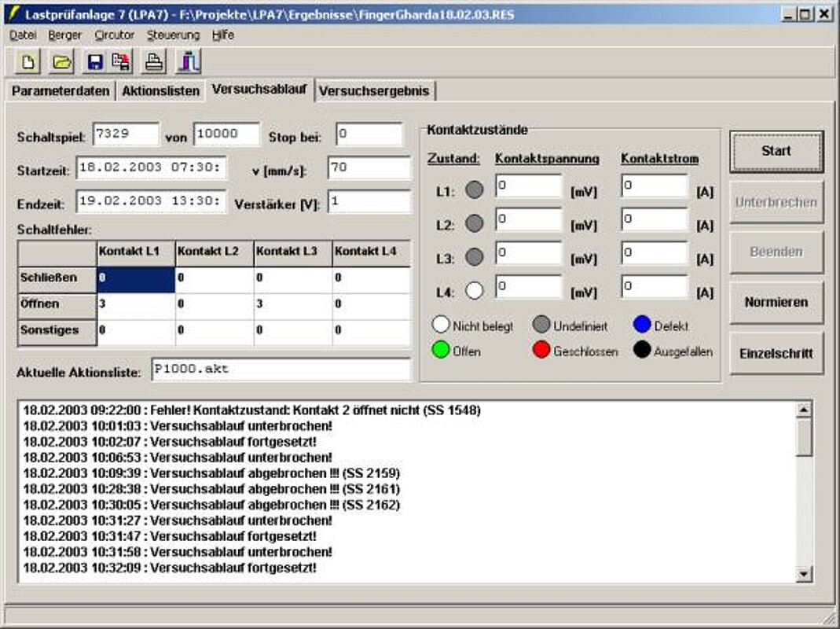Viewport: 840px width, 629px height.
Task: Print using the printer toolbar icon
Action: (x=154, y=62)
